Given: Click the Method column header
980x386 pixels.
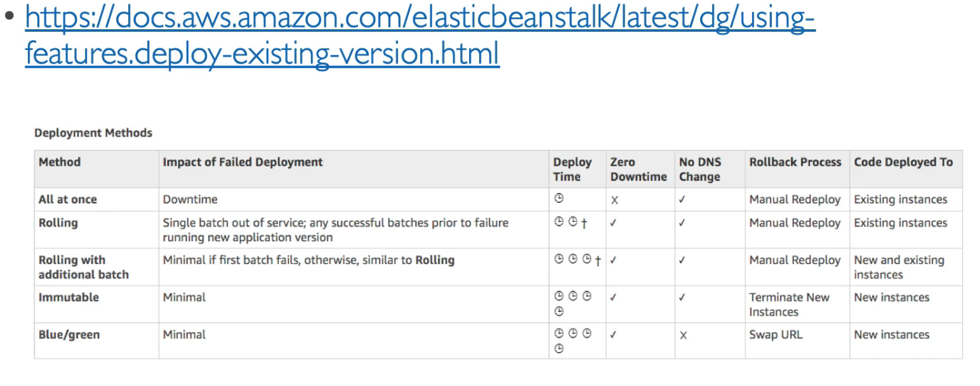Looking at the screenshot, I should point(60,162).
